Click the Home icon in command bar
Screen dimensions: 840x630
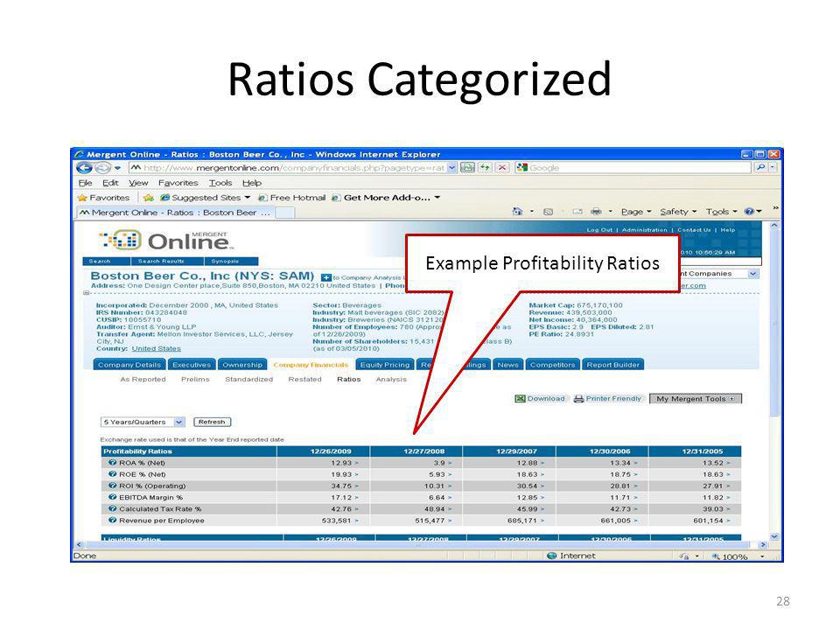517,212
